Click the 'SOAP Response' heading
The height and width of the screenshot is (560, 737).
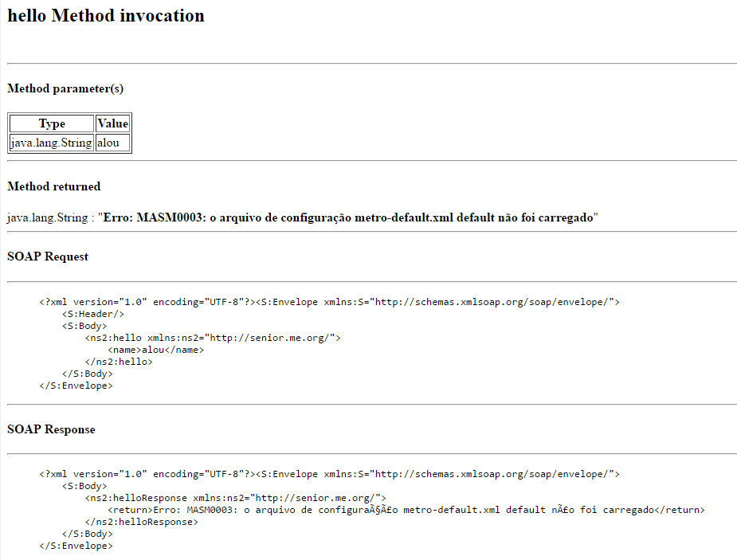tap(51, 429)
